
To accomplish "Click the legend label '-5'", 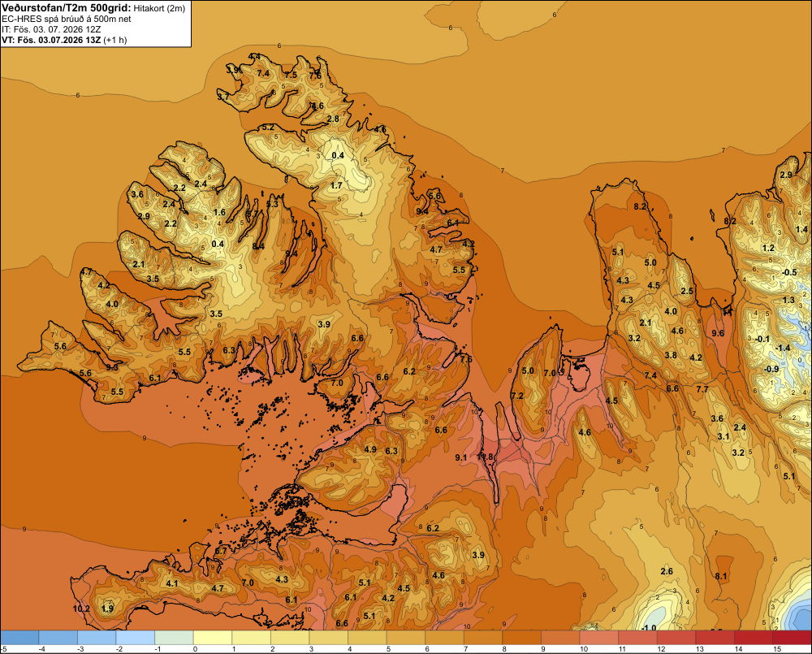I will tap(3, 649).
